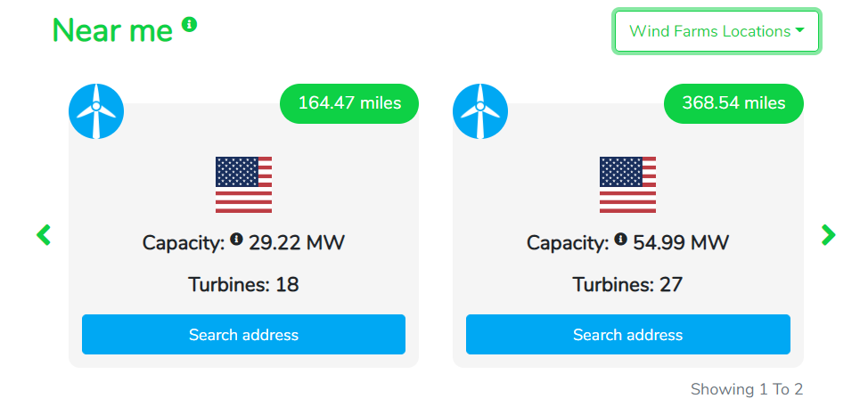
Task: Click the Capacity 29.22 MW text
Action: [243, 243]
